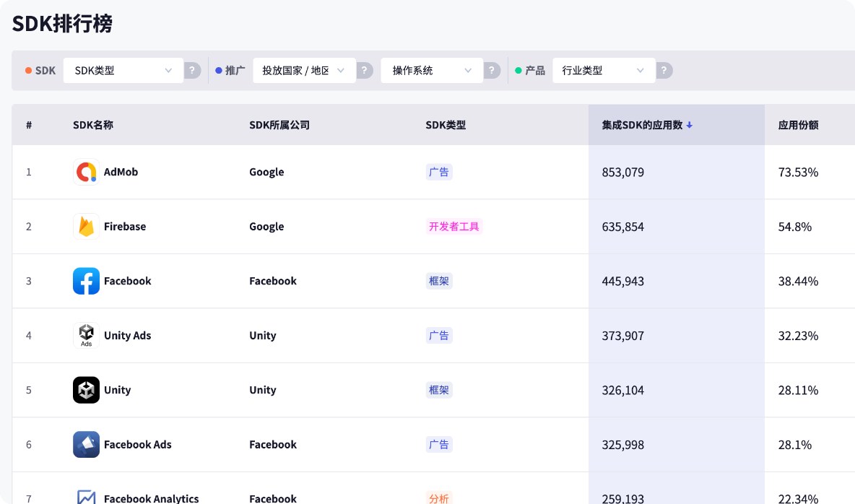Open the Facebook Ads SDK name link
The width and height of the screenshot is (855, 504).
pyautogui.click(x=137, y=445)
